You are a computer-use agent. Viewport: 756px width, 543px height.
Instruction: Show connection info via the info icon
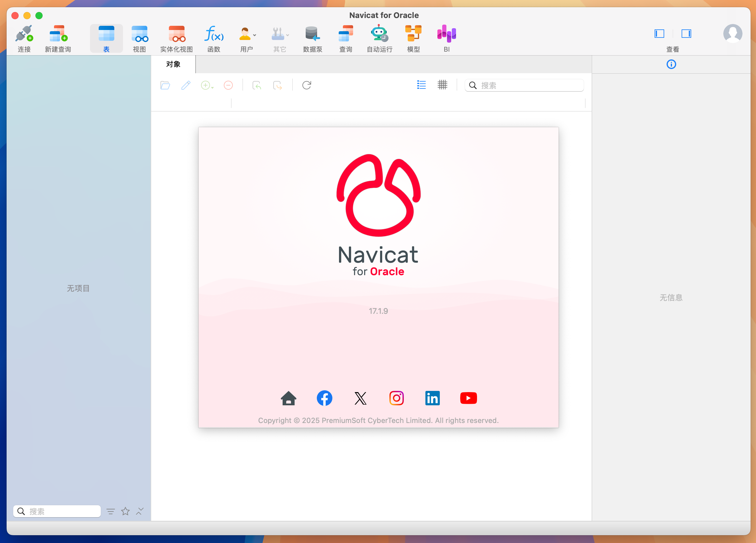[x=671, y=64]
